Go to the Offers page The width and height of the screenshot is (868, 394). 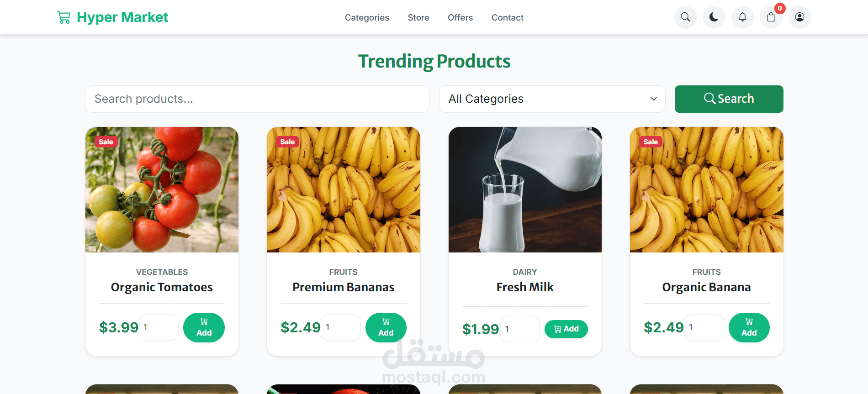460,17
